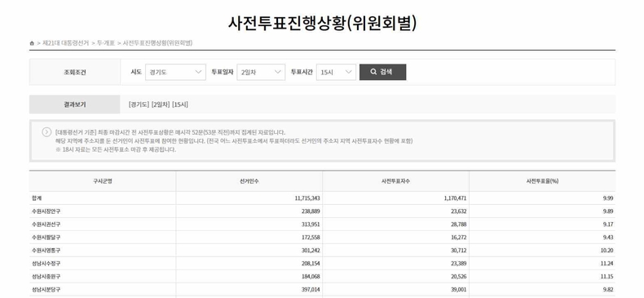
Task: Click early voters 28,788 for 수원시권선구
Action: pyautogui.click(x=459, y=225)
